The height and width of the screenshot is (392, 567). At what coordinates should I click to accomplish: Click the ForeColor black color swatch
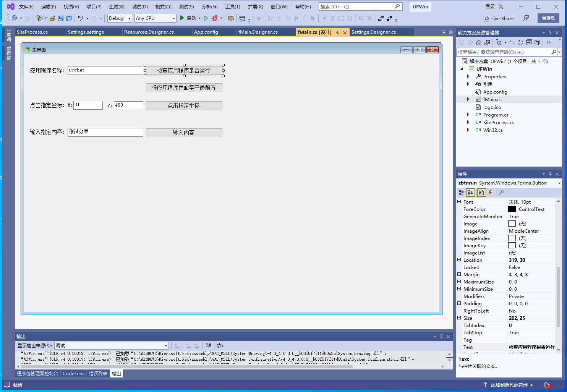point(512,209)
